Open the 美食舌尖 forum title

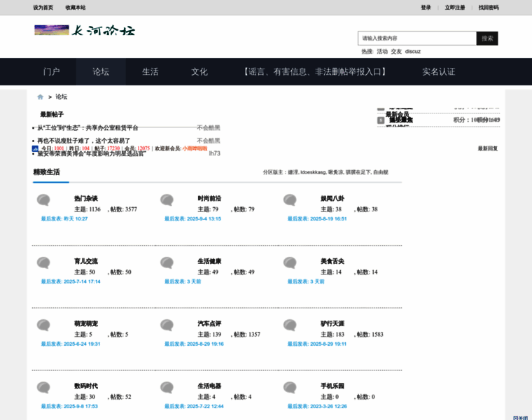click(332, 261)
